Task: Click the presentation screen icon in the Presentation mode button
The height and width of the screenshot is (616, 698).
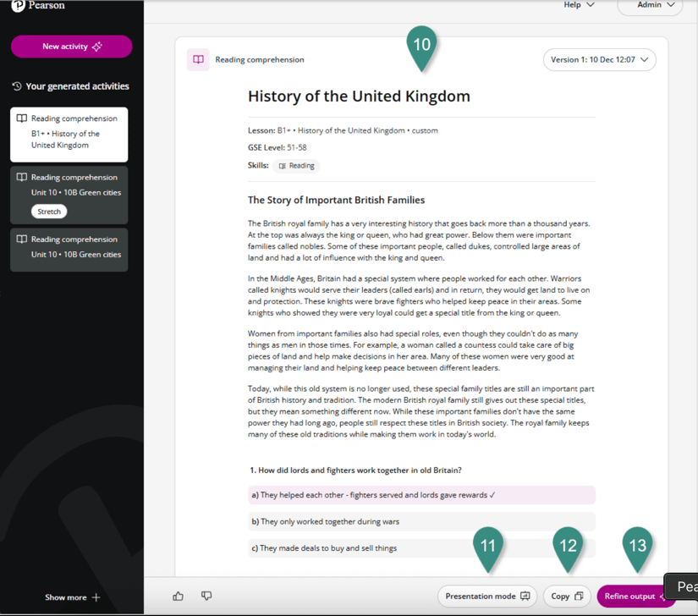Action: point(525,596)
